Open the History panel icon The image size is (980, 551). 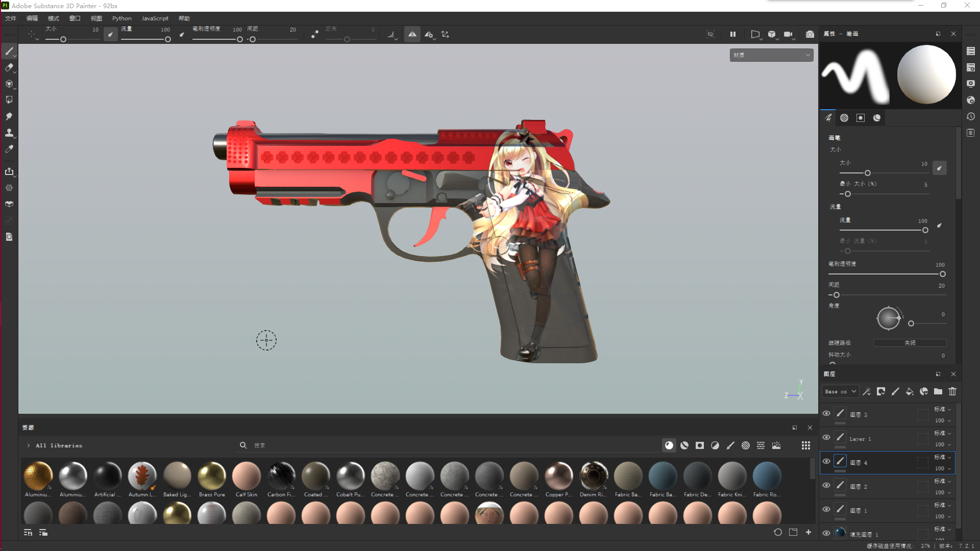[971, 116]
